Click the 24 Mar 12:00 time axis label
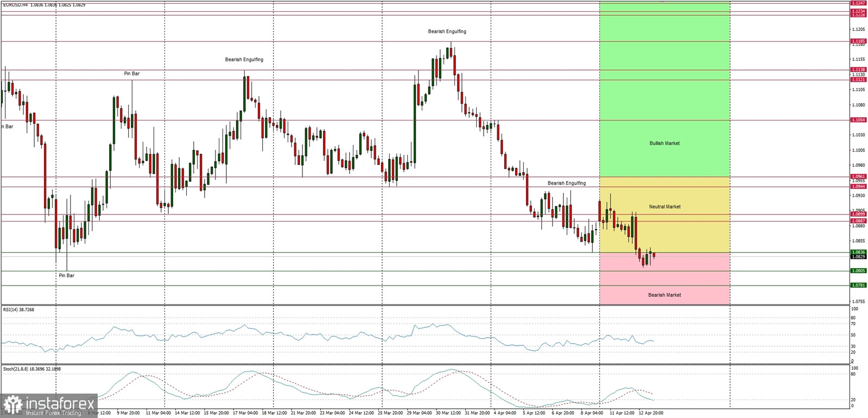The width and height of the screenshot is (868, 418). click(x=362, y=413)
